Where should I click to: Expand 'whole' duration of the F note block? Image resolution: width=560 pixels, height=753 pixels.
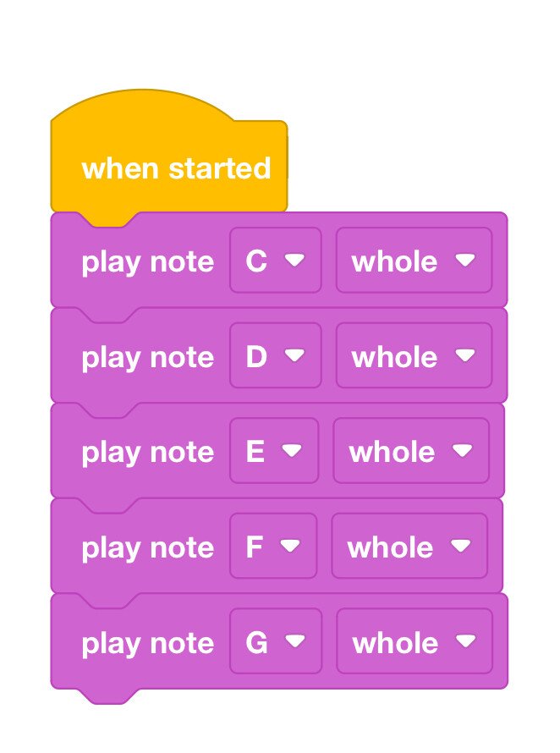tap(409, 546)
